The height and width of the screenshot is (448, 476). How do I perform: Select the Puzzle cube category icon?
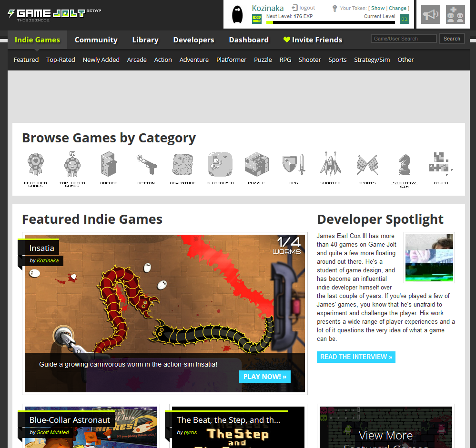tap(257, 164)
